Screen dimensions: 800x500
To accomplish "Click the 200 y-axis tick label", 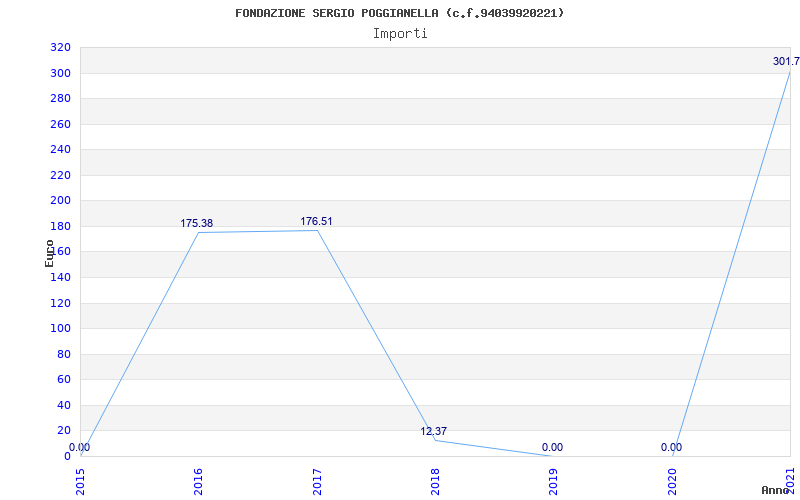I will click(x=60, y=201).
